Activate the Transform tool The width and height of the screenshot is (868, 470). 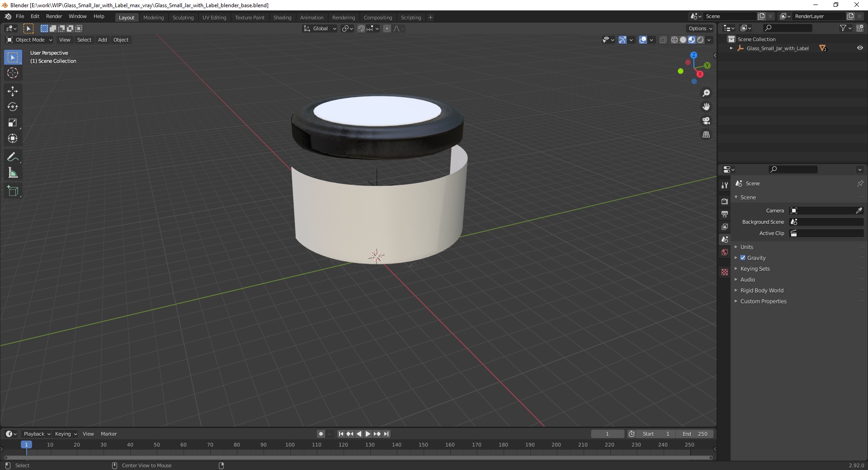tap(13, 138)
